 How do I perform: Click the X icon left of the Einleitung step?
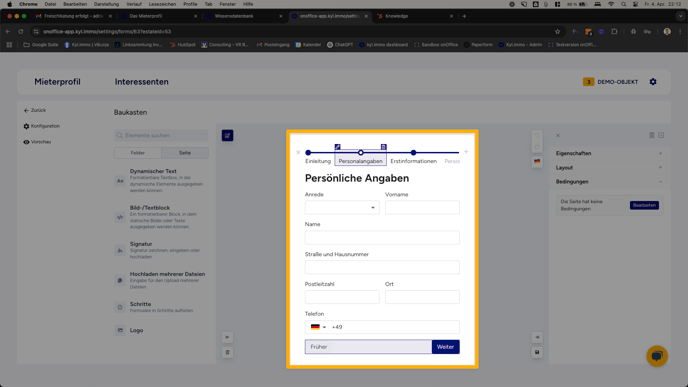click(298, 152)
